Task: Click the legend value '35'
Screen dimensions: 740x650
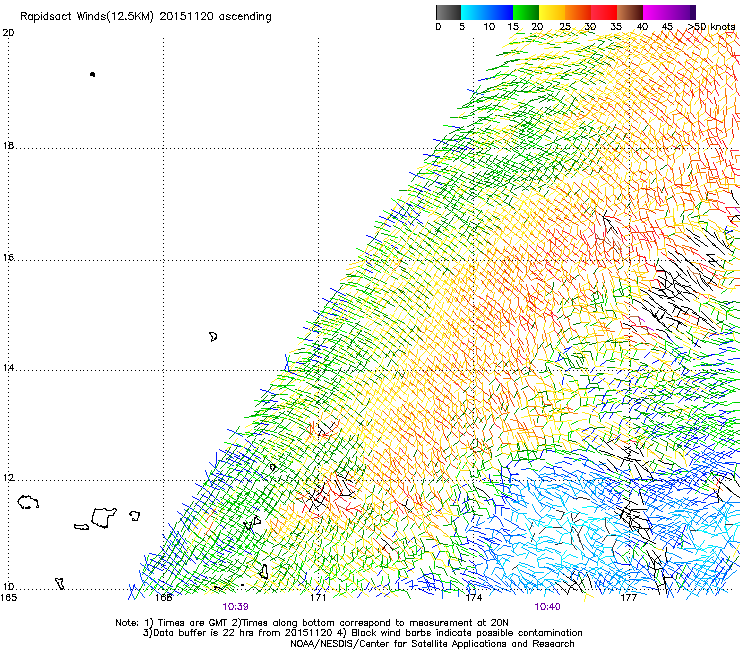Action: (616, 27)
